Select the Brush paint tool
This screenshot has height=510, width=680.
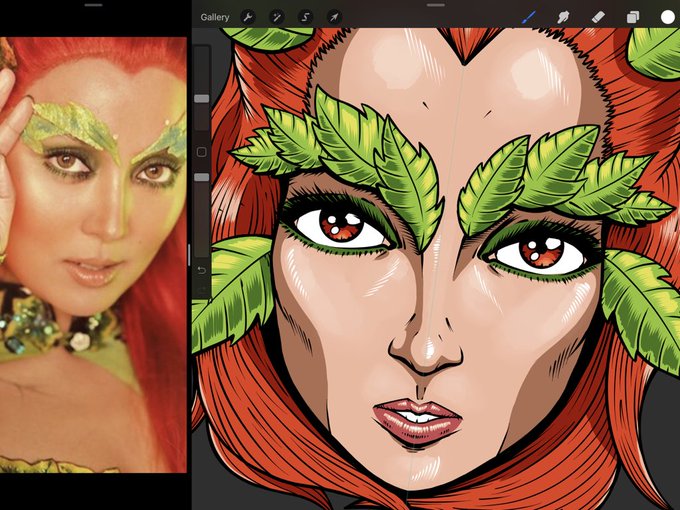(528, 17)
